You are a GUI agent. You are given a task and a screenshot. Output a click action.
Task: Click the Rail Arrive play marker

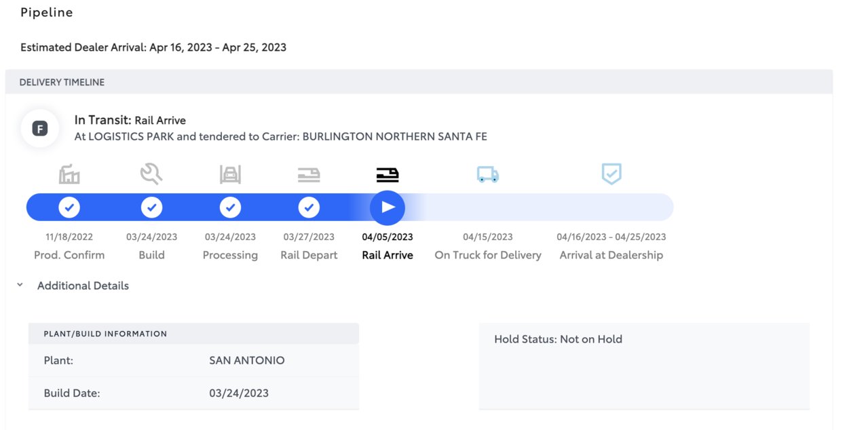point(388,207)
